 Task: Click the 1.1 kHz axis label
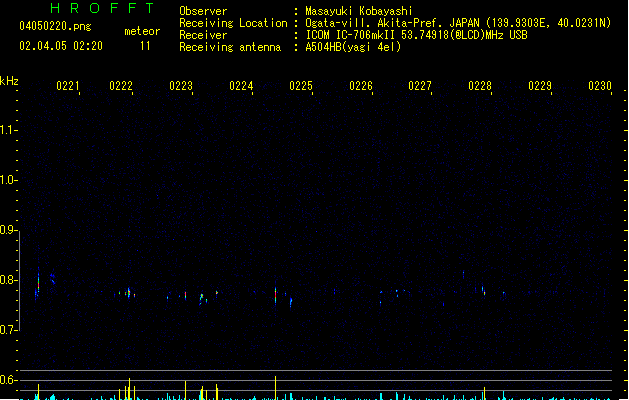pyautogui.click(x=7, y=130)
